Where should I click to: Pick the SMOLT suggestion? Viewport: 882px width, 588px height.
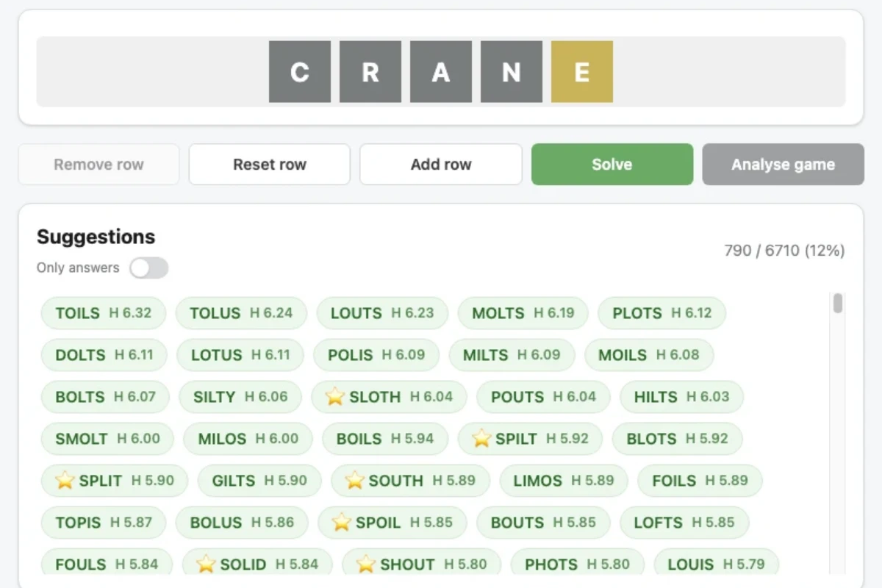(107, 439)
